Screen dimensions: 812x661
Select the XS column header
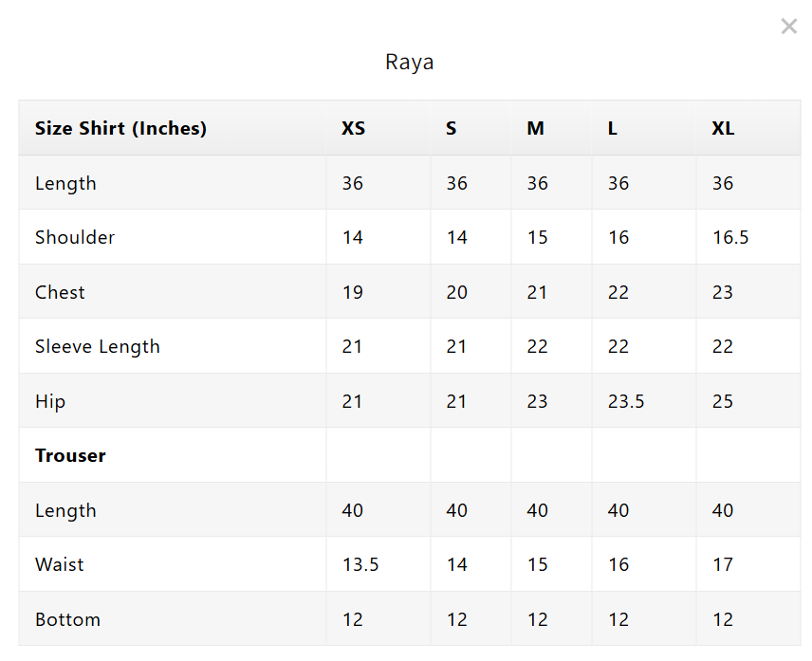pos(353,128)
